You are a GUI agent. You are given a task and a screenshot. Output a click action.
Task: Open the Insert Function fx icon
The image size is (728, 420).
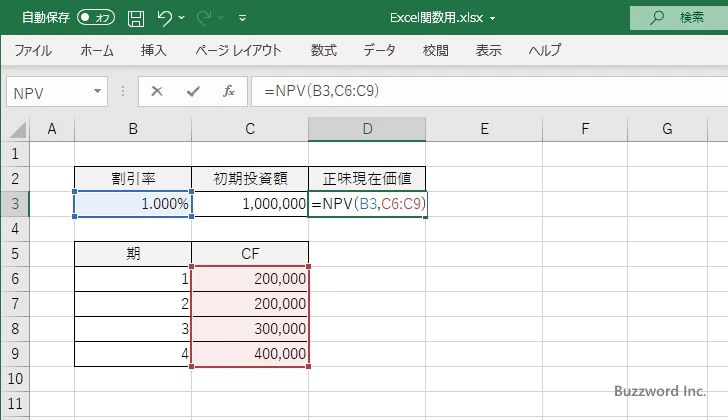[x=229, y=91]
